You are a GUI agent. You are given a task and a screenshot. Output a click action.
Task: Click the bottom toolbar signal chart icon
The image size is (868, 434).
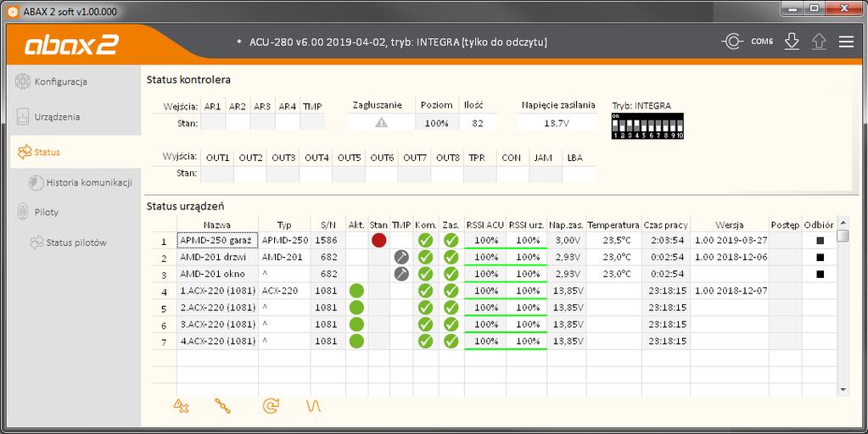click(313, 406)
